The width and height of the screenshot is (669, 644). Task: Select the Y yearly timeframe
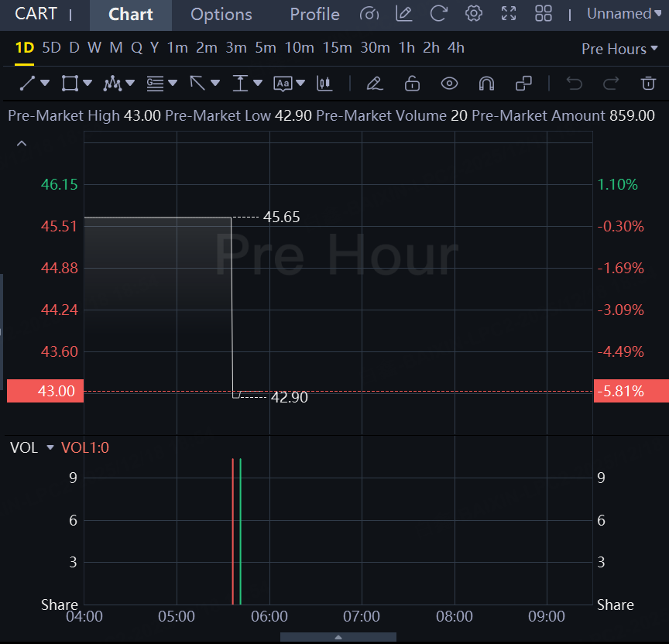[x=154, y=48]
